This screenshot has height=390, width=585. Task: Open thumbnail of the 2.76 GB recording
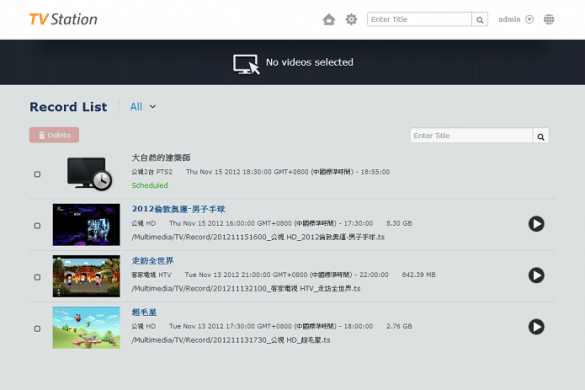pos(86,328)
